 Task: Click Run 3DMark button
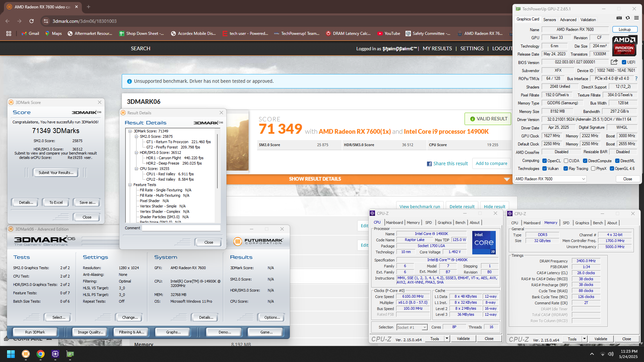click(x=35, y=332)
